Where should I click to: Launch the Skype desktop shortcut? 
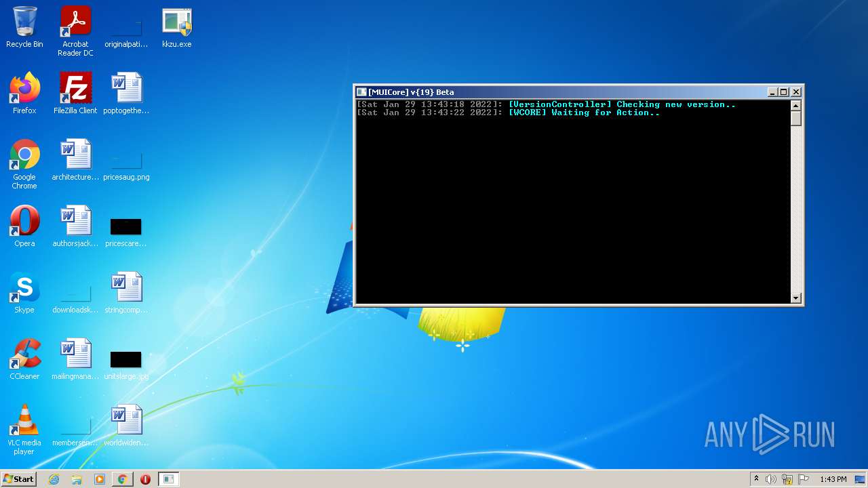(x=24, y=293)
